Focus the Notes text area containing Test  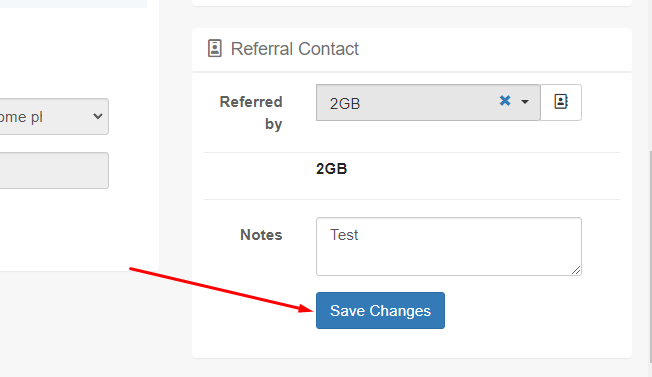click(x=449, y=246)
